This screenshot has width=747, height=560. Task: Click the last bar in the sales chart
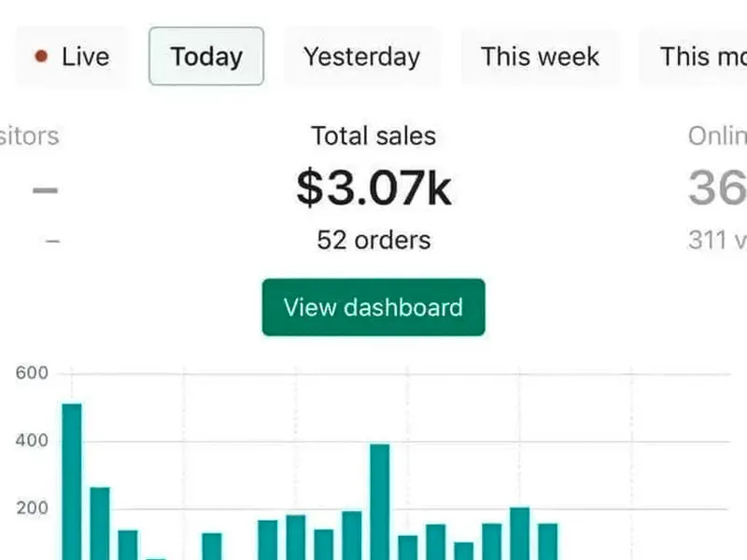[x=548, y=540]
